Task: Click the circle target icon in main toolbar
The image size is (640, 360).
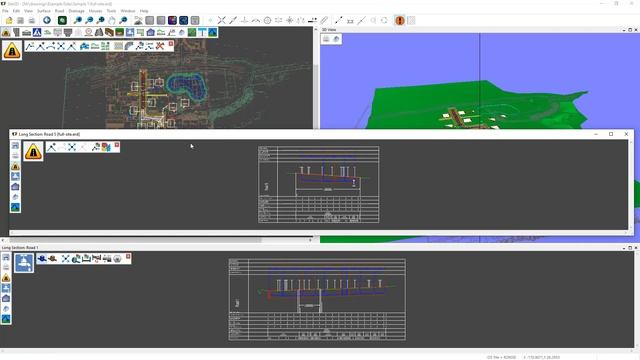Action: (x=267, y=20)
